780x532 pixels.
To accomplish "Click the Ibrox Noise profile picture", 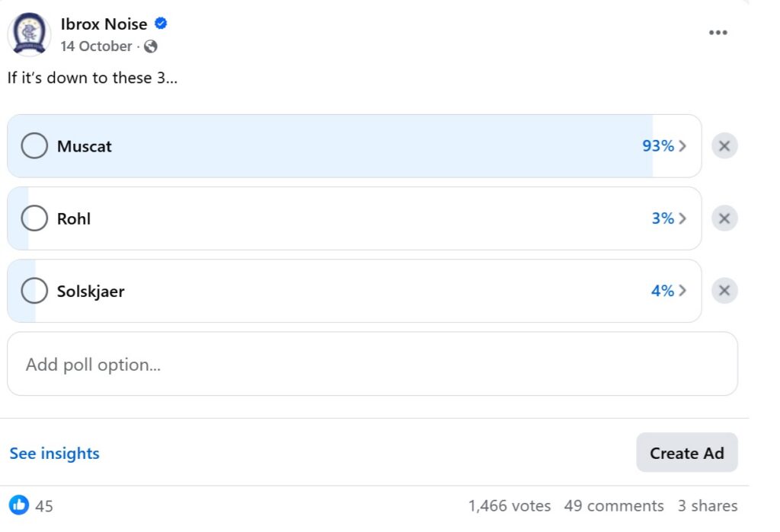I will (29, 34).
